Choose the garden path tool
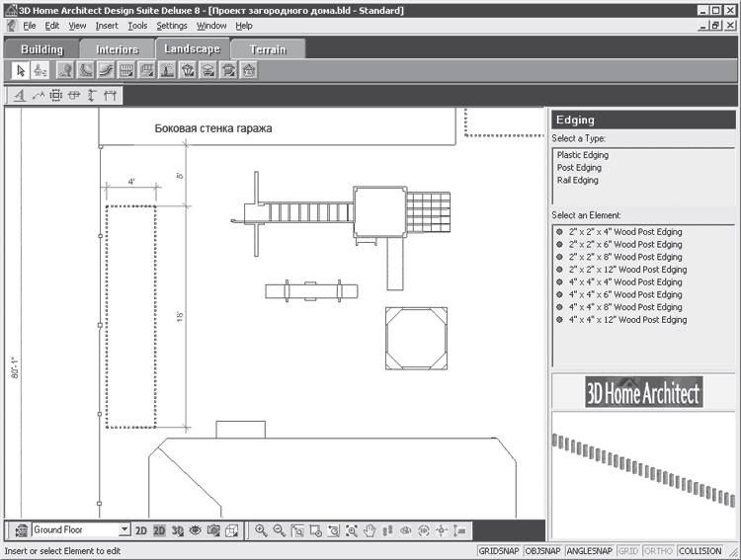Screen dimensions: 741x560 (106, 71)
